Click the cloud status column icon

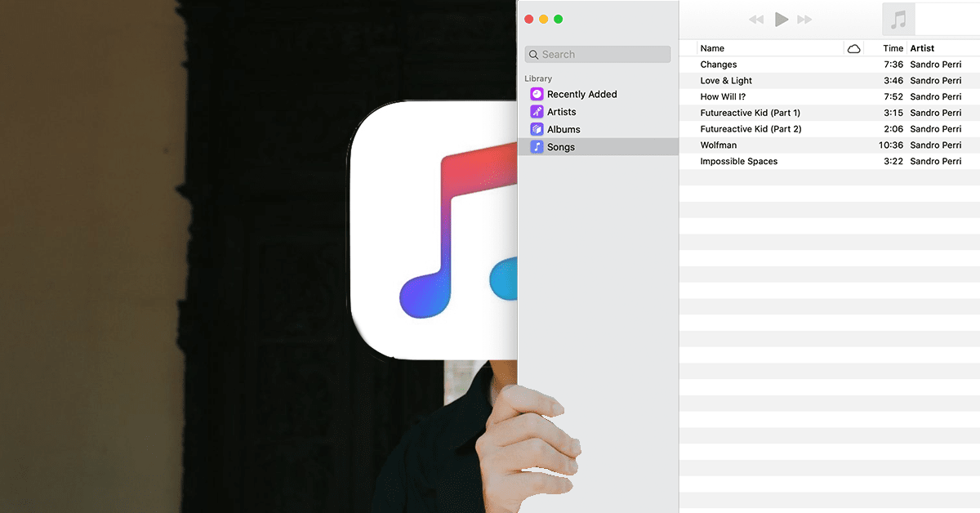click(x=853, y=48)
